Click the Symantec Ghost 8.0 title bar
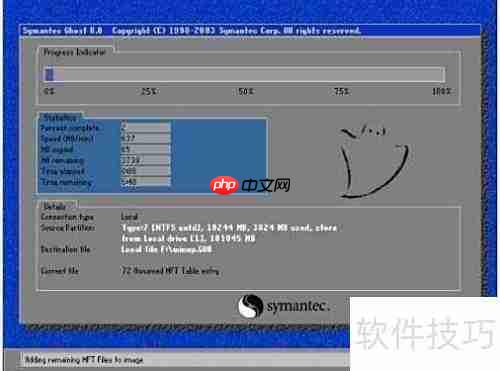Screen dimensions: 500x371 [250, 31]
